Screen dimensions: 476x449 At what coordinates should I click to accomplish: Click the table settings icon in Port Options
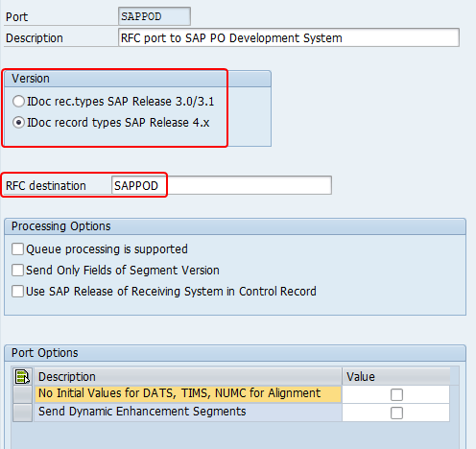point(22,376)
